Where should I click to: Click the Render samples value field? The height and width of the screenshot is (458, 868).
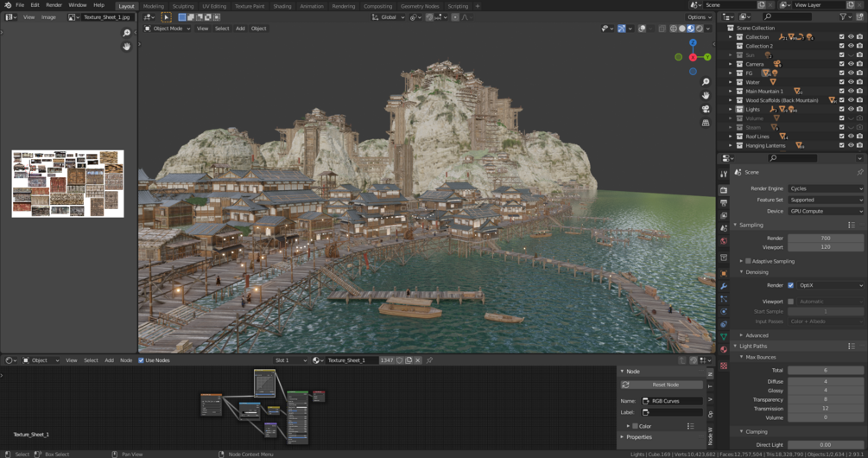pyautogui.click(x=825, y=238)
